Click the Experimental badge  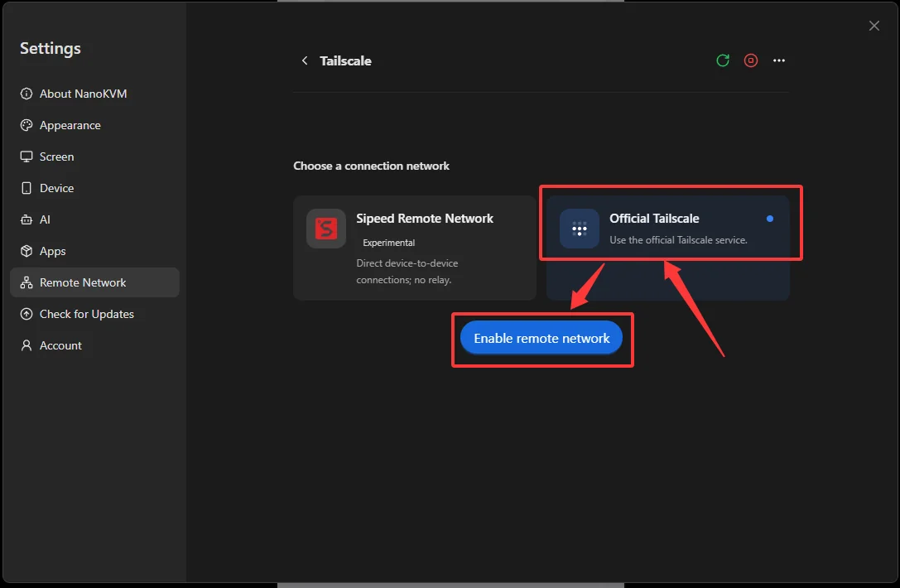click(x=388, y=243)
